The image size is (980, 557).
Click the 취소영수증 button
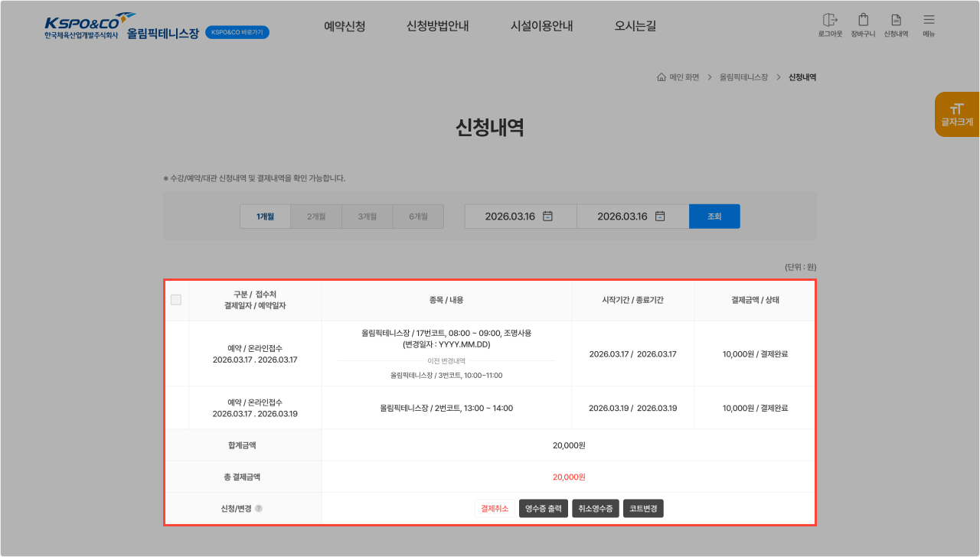coord(596,509)
